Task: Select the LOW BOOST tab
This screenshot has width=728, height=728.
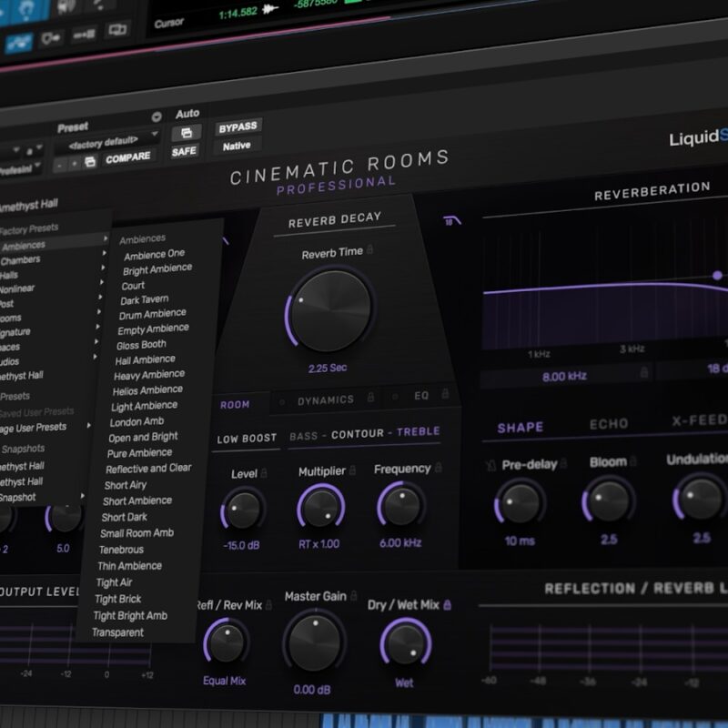Action: click(247, 438)
